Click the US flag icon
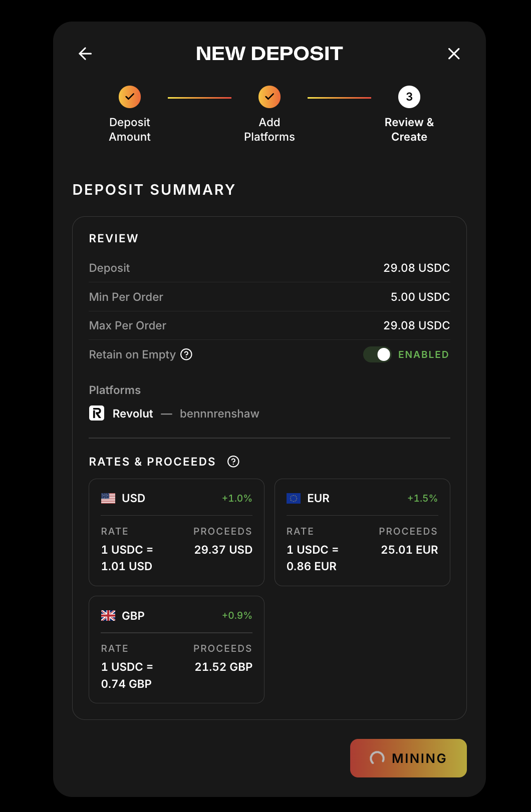531x812 pixels. pos(108,498)
